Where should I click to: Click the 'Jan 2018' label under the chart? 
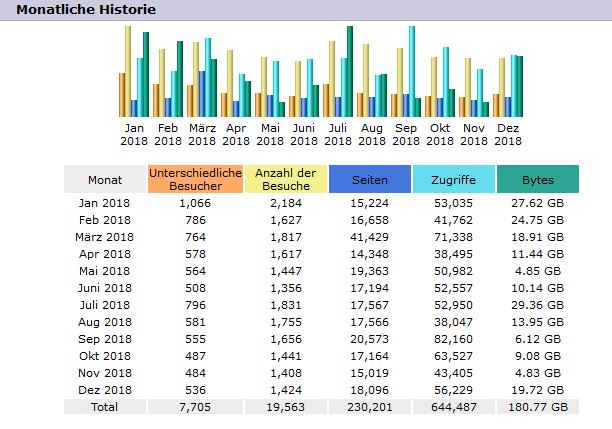click(x=134, y=134)
